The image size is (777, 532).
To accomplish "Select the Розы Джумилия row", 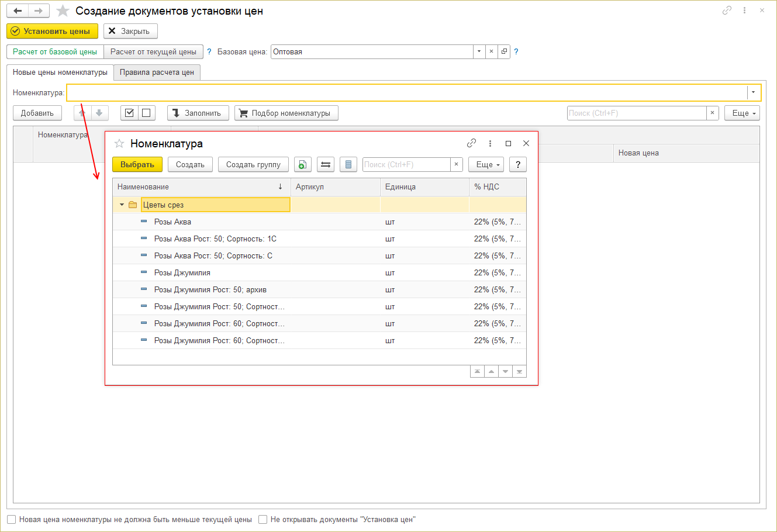I will click(x=319, y=272).
